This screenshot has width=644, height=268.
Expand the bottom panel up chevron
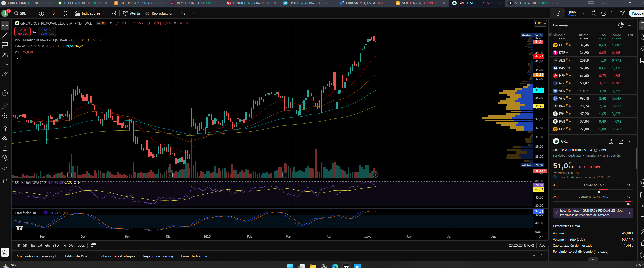pyautogui.click(x=534, y=256)
